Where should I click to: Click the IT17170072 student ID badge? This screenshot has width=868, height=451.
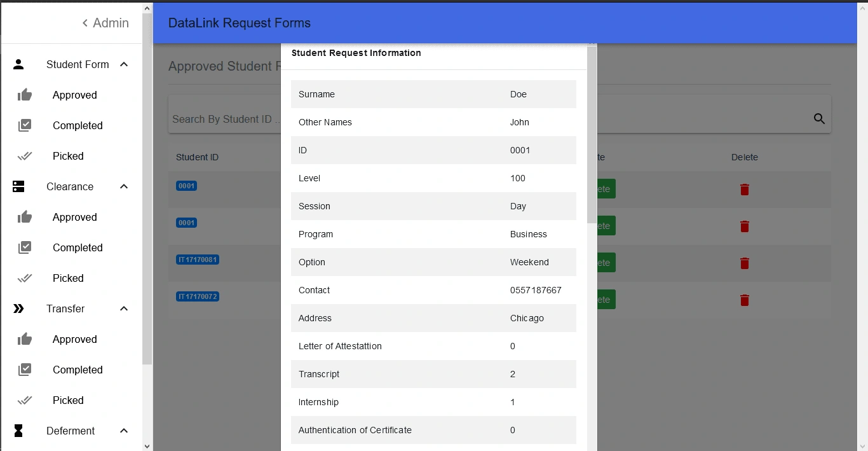coord(198,296)
